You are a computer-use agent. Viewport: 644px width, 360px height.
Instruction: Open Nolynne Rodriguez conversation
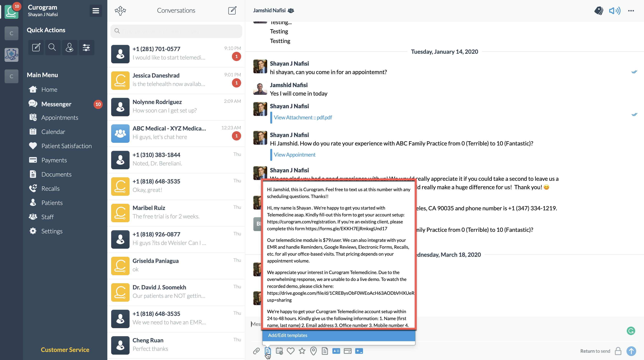tap(176, 107)
